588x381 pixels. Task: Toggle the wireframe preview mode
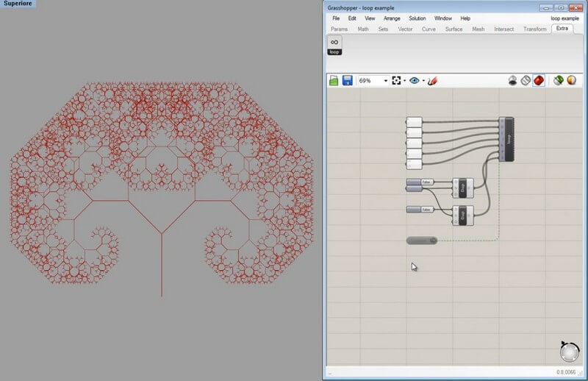pyautogui.click(x=526, y=80)
